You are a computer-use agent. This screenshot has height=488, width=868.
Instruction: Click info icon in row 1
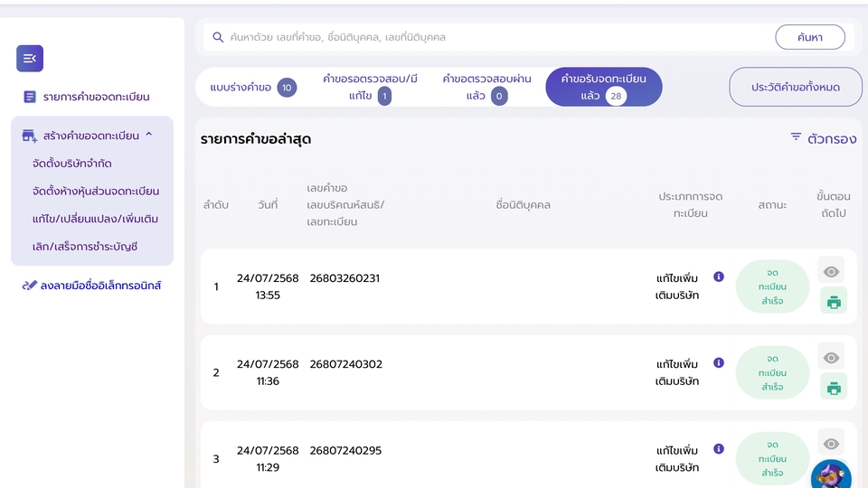click(719, 277)
